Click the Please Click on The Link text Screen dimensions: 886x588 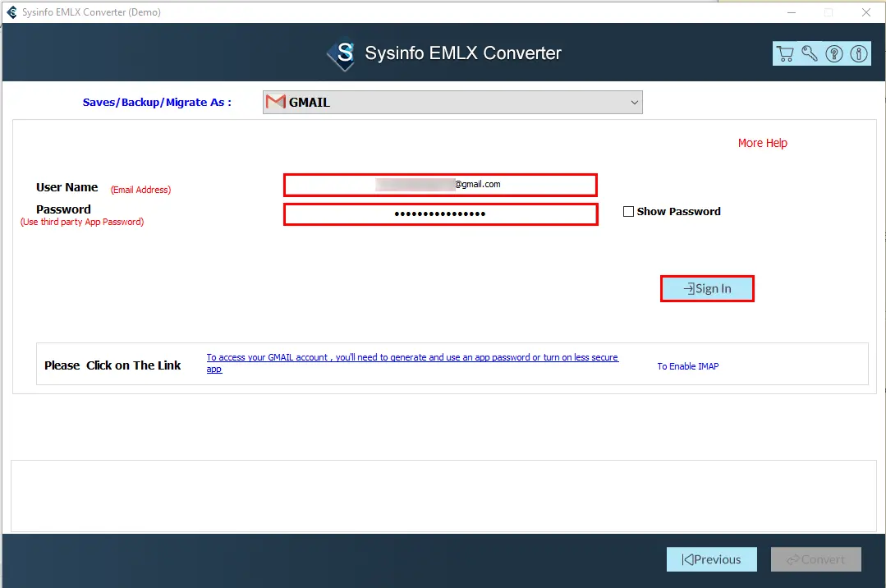112,365
